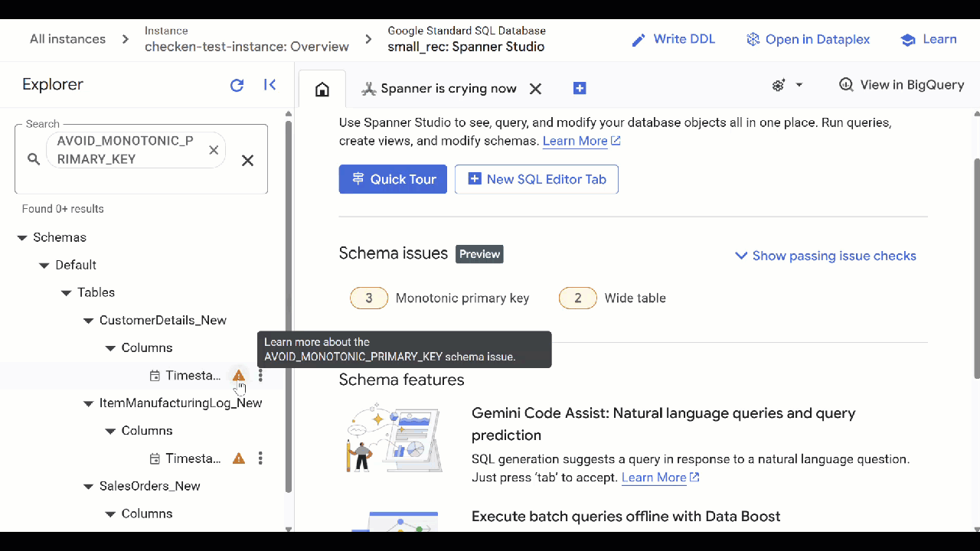Screen dimensions: 980x551
Task: Click the Write DDL button
Action: coord(673,40)
